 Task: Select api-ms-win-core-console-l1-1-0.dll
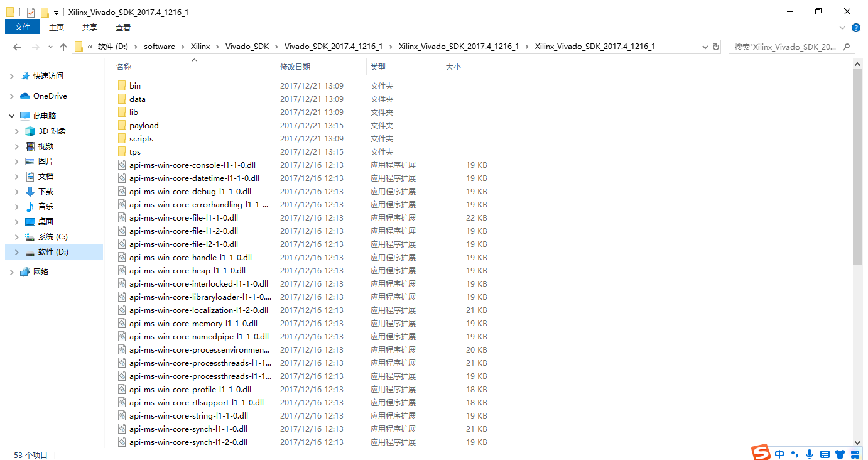[192, 165]
